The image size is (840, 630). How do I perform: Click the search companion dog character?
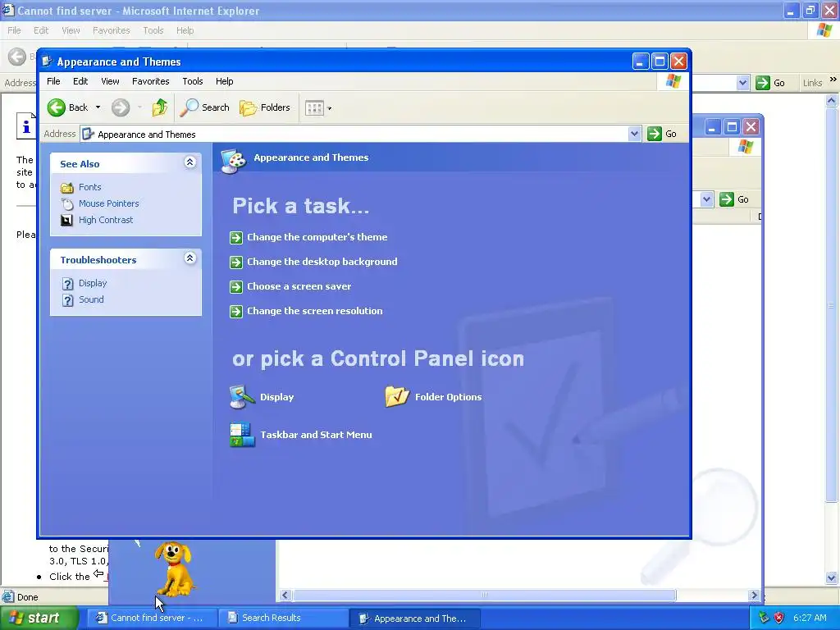(174, 569)
